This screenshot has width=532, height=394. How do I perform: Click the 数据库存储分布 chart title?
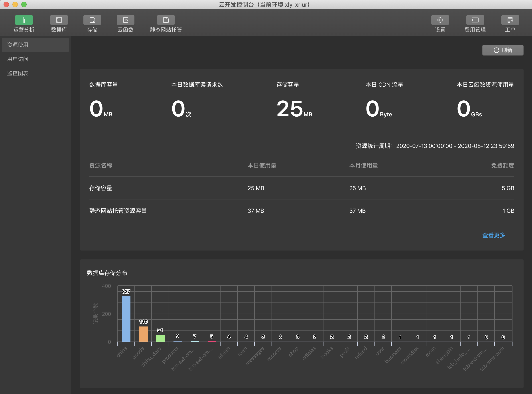click(107, 273)
